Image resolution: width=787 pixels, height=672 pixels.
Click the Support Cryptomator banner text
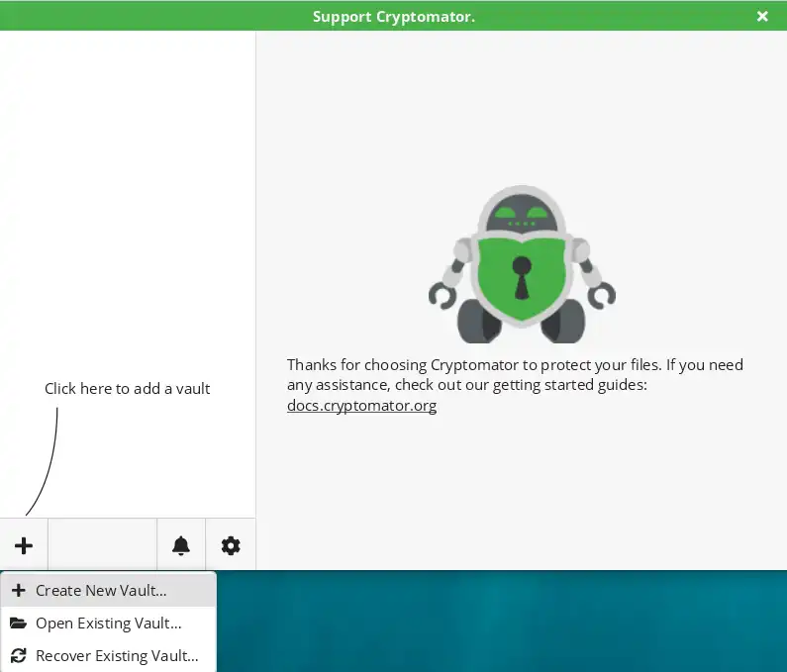click(x=394, y=17)
